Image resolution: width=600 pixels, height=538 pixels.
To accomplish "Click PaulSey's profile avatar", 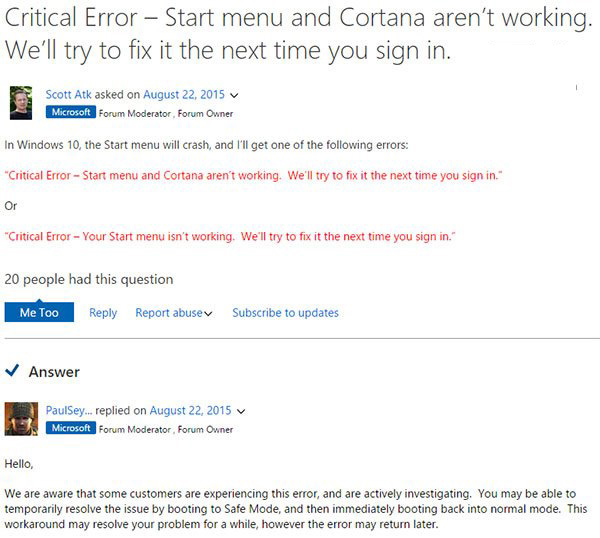I will tap(21, 417).
